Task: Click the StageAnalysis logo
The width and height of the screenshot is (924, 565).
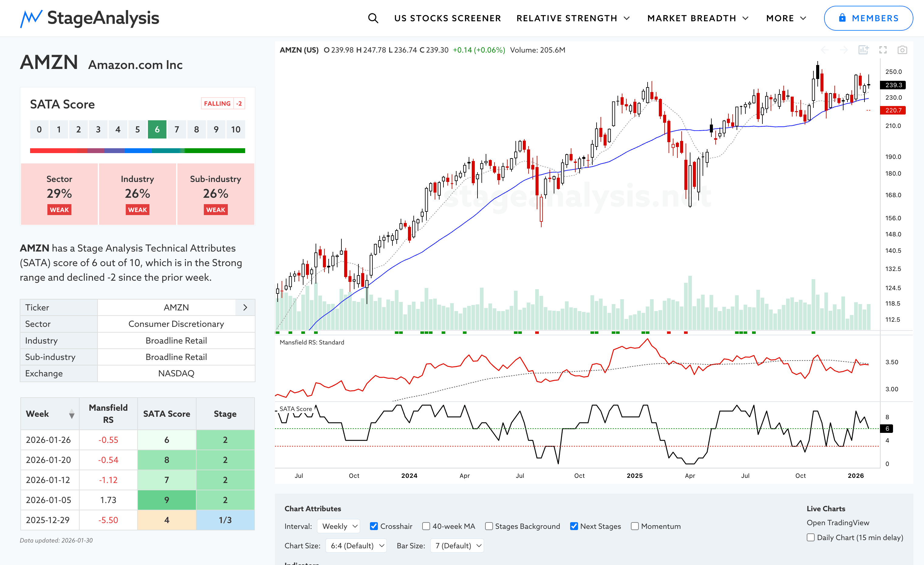Action: click(90, 18)
